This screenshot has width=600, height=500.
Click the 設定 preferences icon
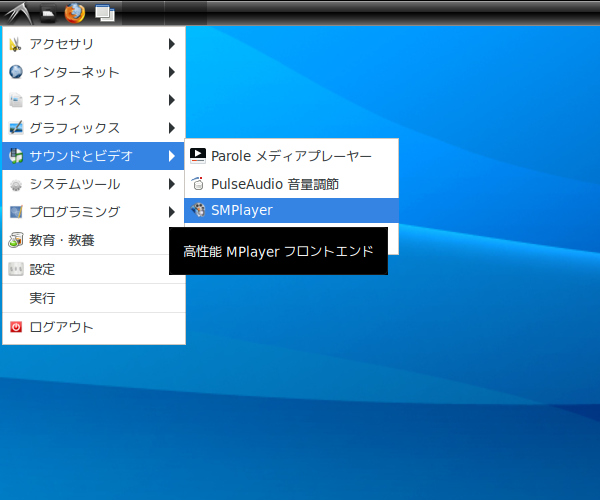pos(16,269)
